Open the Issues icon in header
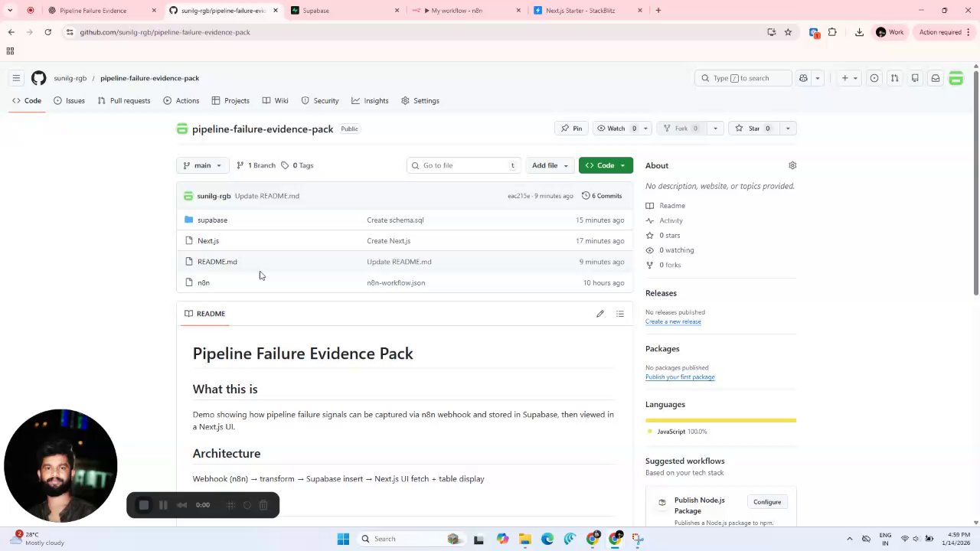This screenshot has width=980, height=551. coord(874,78)
